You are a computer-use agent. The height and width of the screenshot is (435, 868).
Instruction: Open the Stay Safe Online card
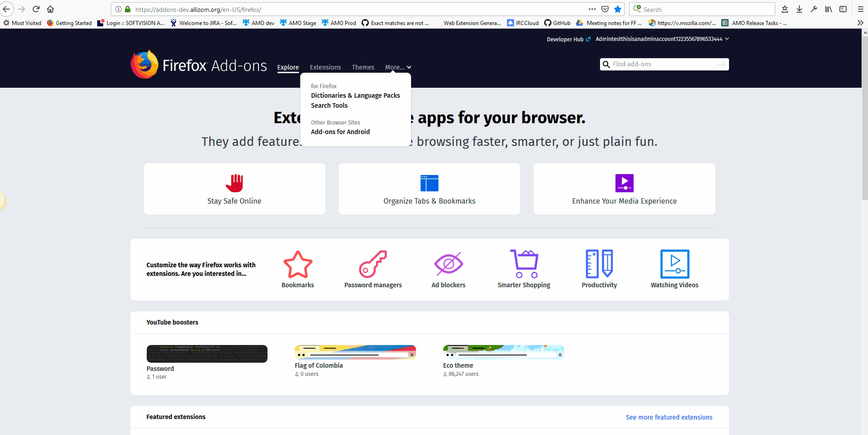coord(234,189)
